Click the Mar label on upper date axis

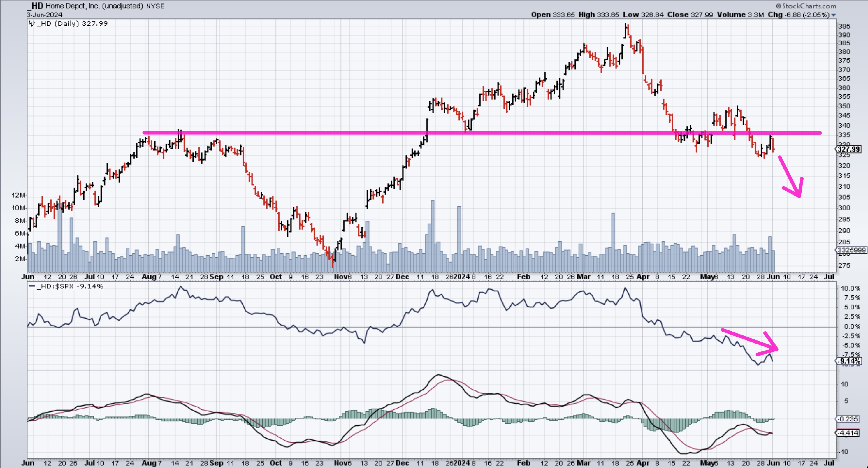click(583, 277)
